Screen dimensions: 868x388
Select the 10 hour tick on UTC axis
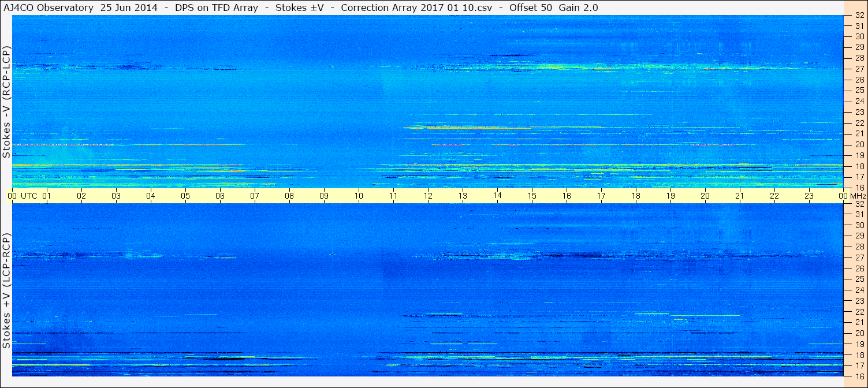point(359,196)
